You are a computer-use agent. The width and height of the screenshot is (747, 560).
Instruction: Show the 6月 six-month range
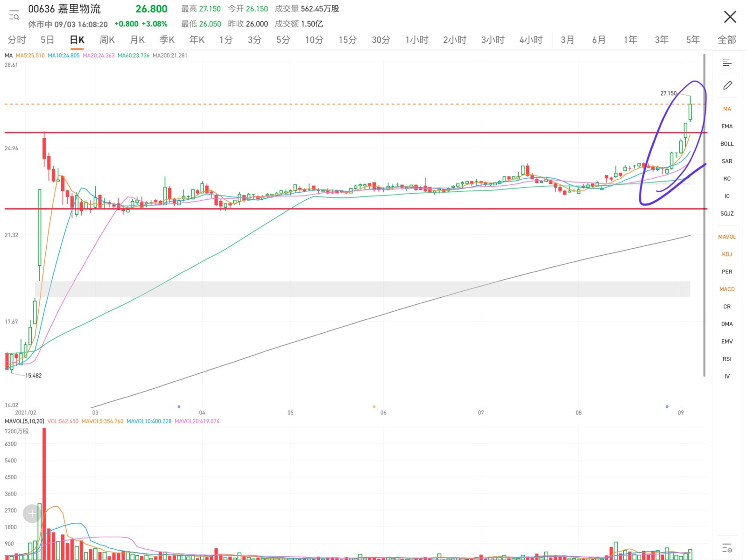tap(599, 40)
